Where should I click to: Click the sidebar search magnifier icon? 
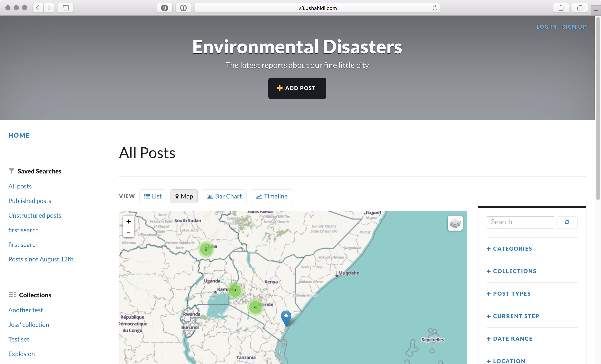(x=567, y=222)
